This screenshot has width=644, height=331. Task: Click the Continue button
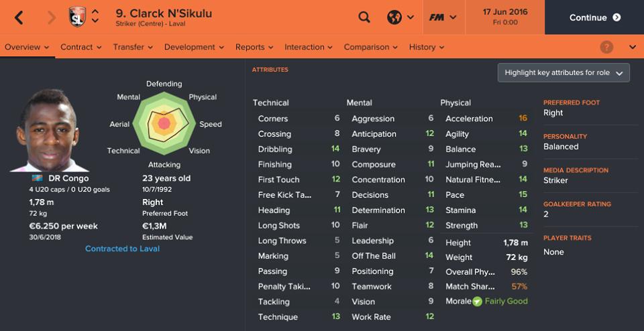[x=594, y=17]
